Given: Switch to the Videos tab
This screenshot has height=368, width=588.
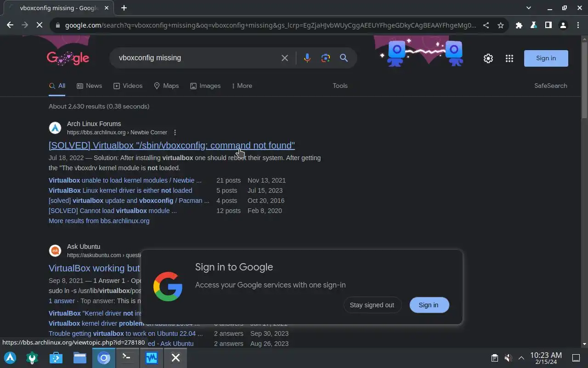Looking at the screenshot, I should [128, 86].
